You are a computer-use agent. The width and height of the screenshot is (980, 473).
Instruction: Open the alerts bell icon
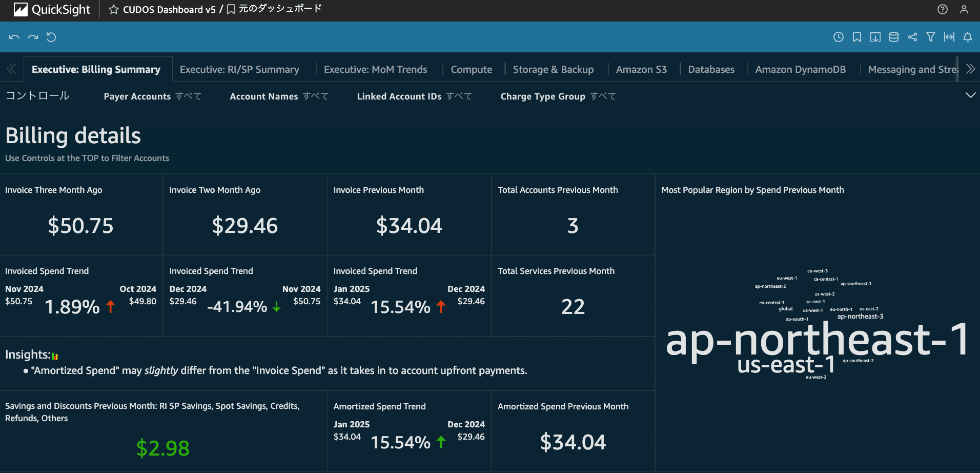coord(968,37)
